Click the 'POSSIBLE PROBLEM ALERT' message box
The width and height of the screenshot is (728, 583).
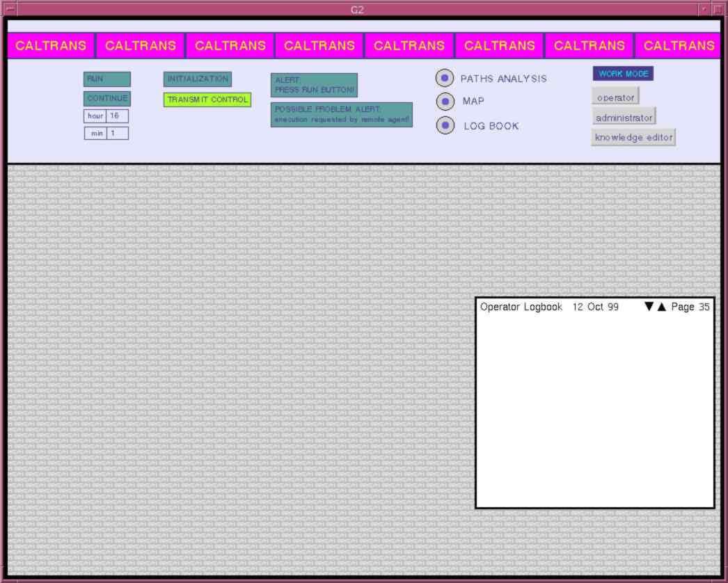point(342,115)
